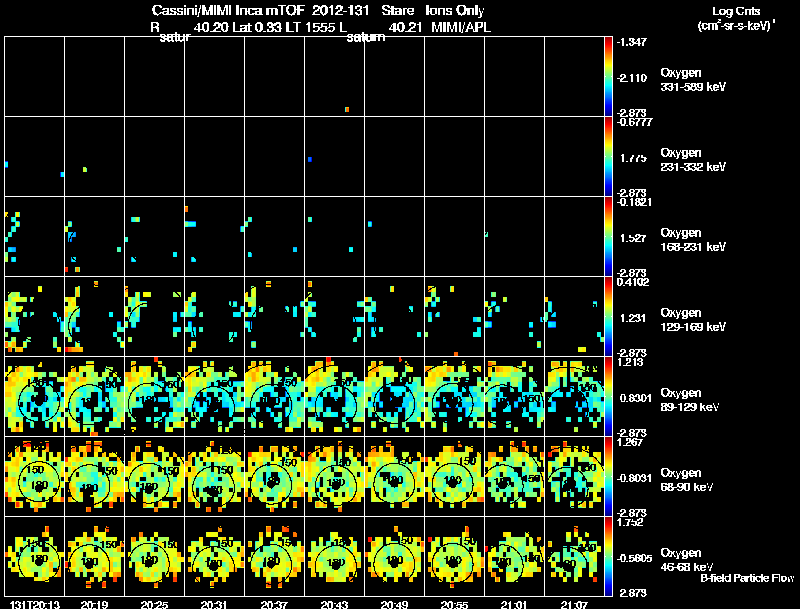This screenshot has width=800, height=609.
Task: Click the Oxygen 68-90 keV label
Action: (x=687, y=480)
